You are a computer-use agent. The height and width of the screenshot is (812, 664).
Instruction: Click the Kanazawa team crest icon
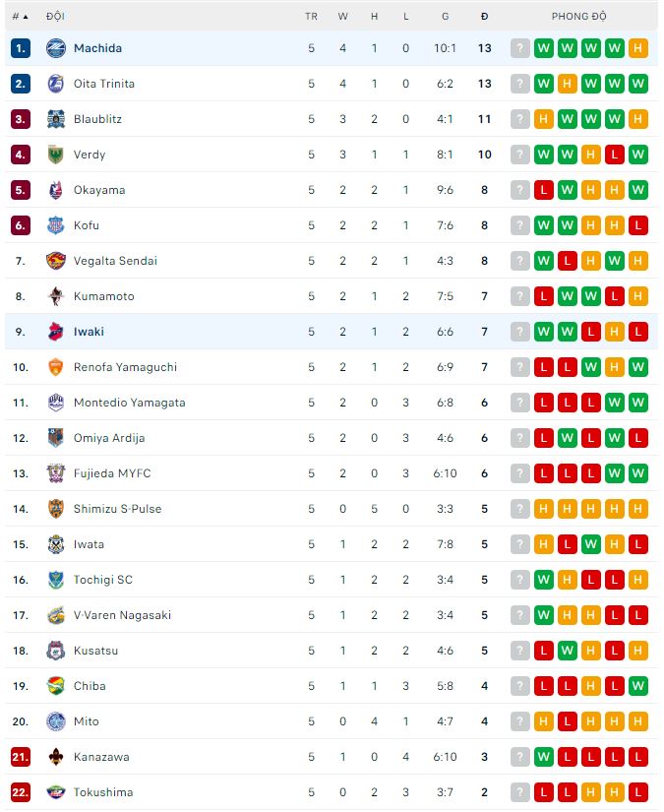pos(55,757)
